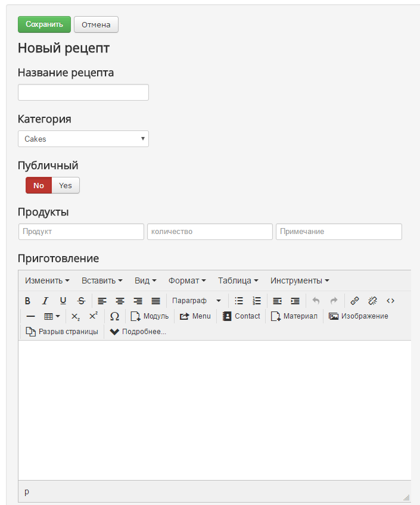
Task: Focus the количество input field
Action: [x=210, y=232]
